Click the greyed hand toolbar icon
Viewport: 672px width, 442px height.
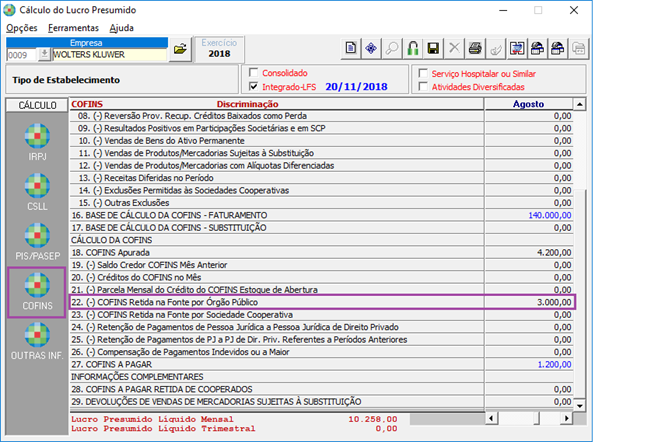(496, 48)
